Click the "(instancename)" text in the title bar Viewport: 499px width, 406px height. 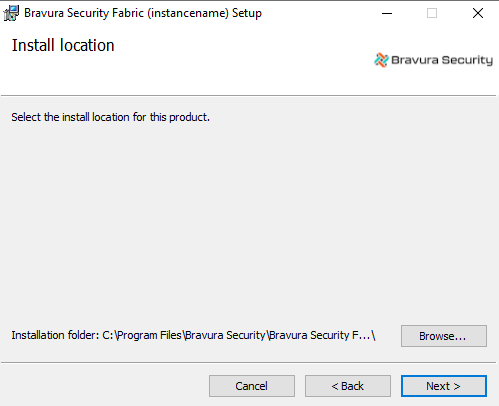pos(188,13)
